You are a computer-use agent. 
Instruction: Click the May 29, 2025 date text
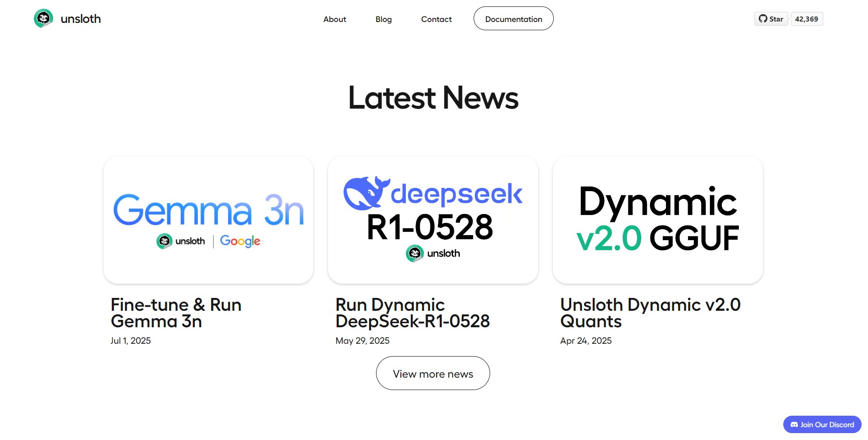[x=362, y=341]
